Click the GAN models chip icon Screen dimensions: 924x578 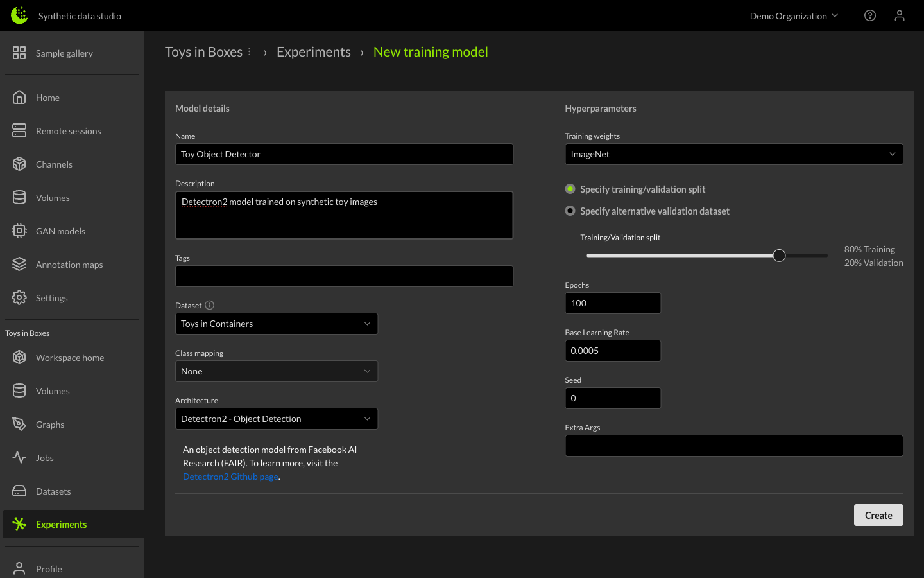(19, 231)
